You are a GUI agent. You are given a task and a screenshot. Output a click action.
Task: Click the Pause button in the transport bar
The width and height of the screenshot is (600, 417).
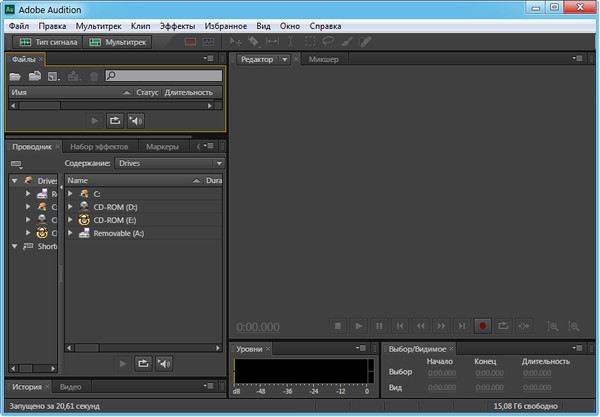(x=379, y=326)
